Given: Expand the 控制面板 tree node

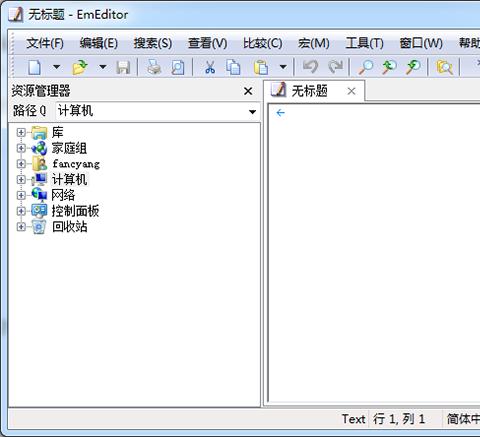Looking at the screenshot, I should click(x=21, y=211).
